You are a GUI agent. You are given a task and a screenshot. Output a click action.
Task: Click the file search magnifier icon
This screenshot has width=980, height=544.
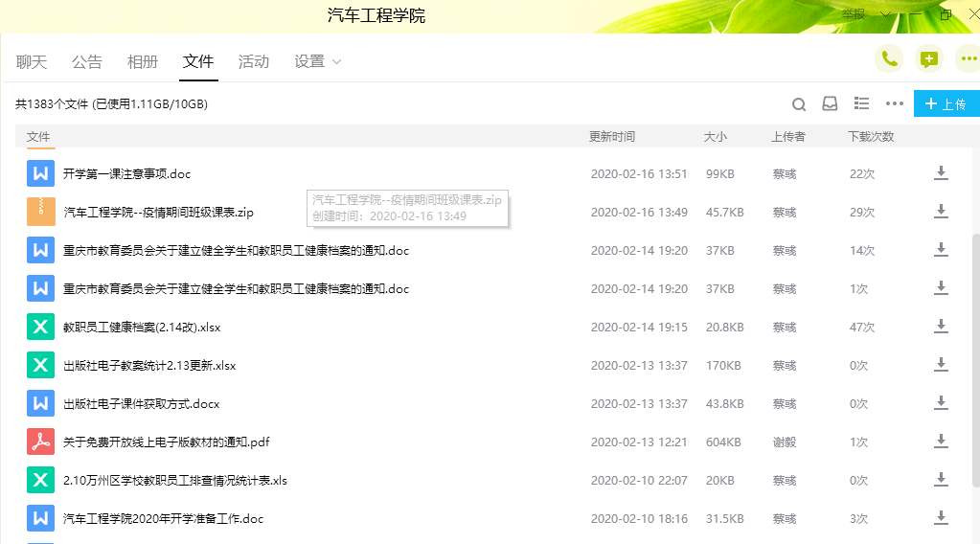tap(799, 104)
